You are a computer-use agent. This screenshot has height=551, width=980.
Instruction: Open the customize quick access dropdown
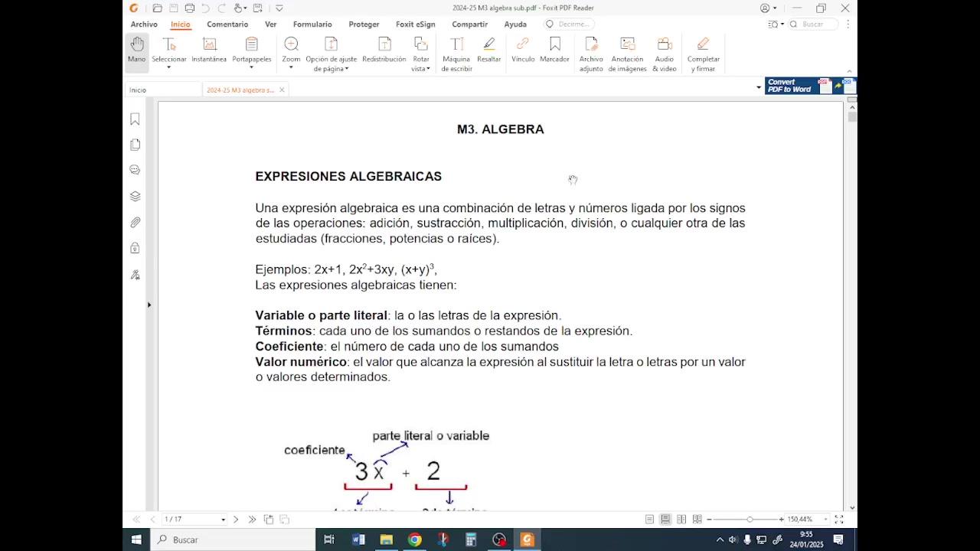279,8
